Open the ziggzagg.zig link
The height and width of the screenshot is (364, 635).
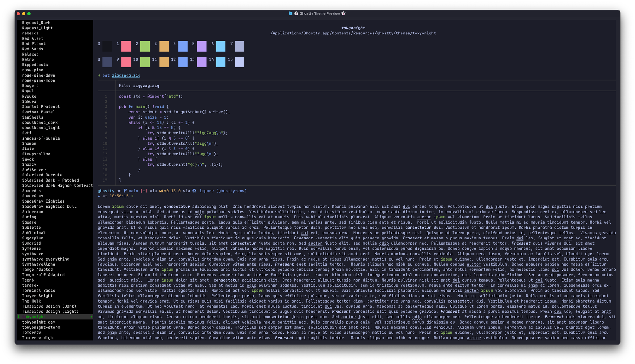coord(125,75)
